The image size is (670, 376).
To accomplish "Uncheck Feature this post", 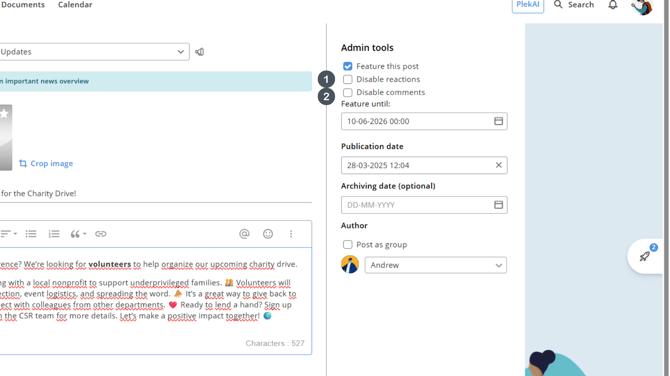I will (x=347, y=66).
